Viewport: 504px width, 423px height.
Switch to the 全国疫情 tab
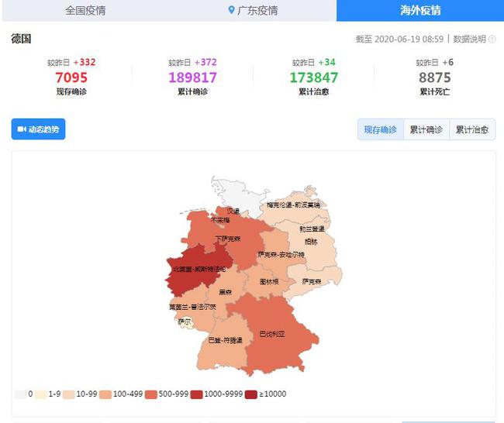click(85, 10)
